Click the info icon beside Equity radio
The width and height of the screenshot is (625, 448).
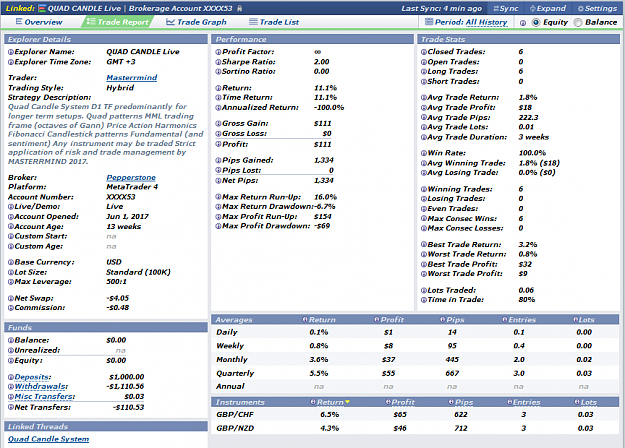pos(523,23)
